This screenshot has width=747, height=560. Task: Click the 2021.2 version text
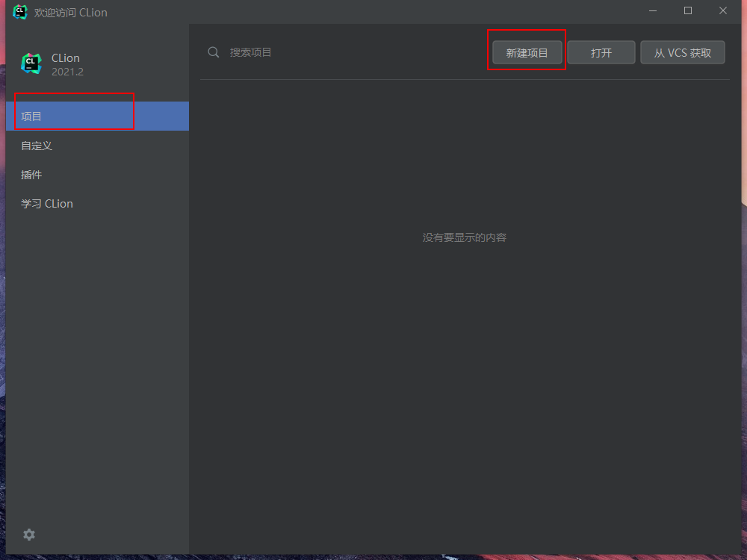click(68, 72)
